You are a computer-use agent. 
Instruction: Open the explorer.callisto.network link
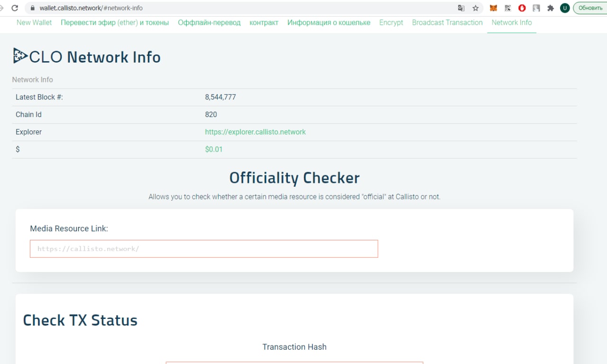click(255, 132)
